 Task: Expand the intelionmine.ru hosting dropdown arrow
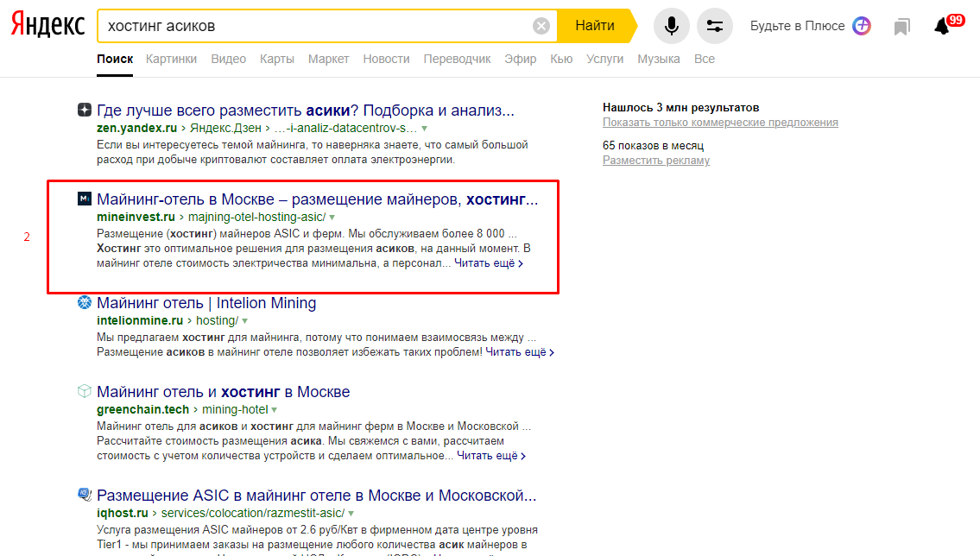245,321
